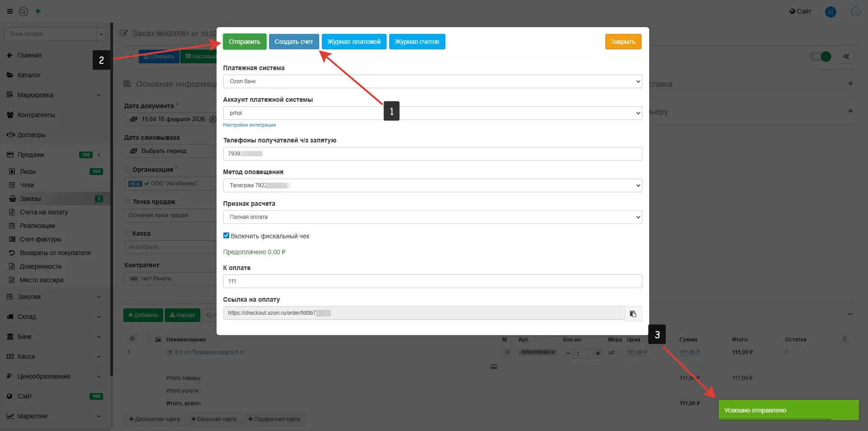This screenshot has height=431, width=868.
Task: Click the green plus icon in header
Action: pos(38,11)
